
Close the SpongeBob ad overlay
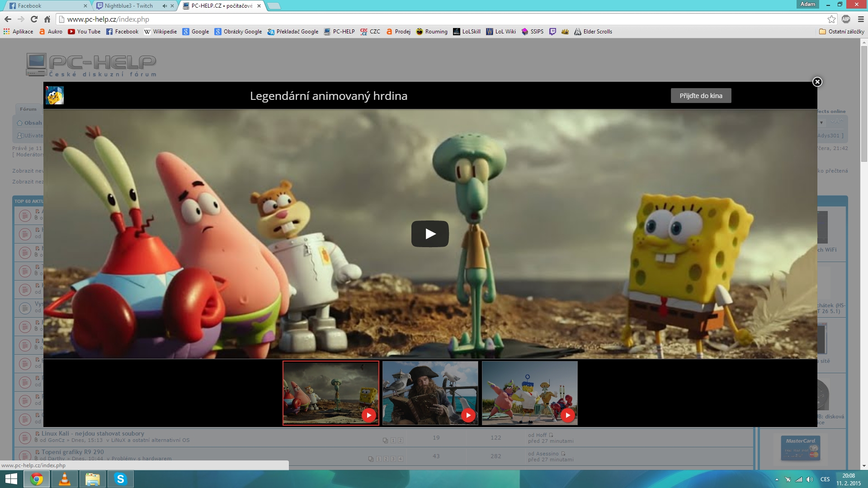[x=817, y=82]
